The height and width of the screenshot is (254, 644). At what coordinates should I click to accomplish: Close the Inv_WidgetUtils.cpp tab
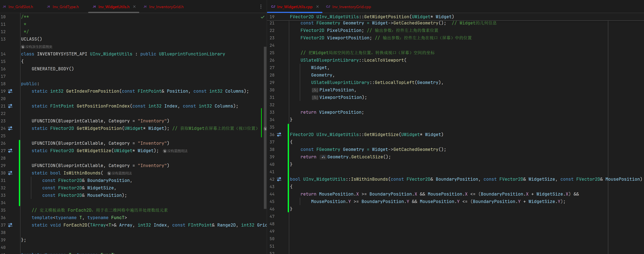[x=317, y=7]
